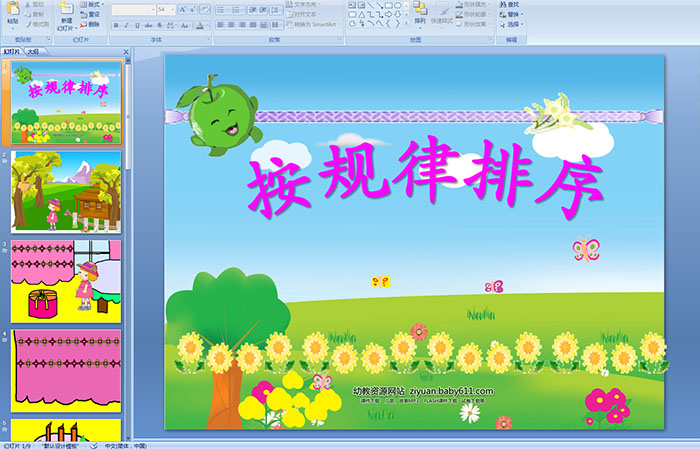Toggle Italic text formatting

tap(125, 24)
